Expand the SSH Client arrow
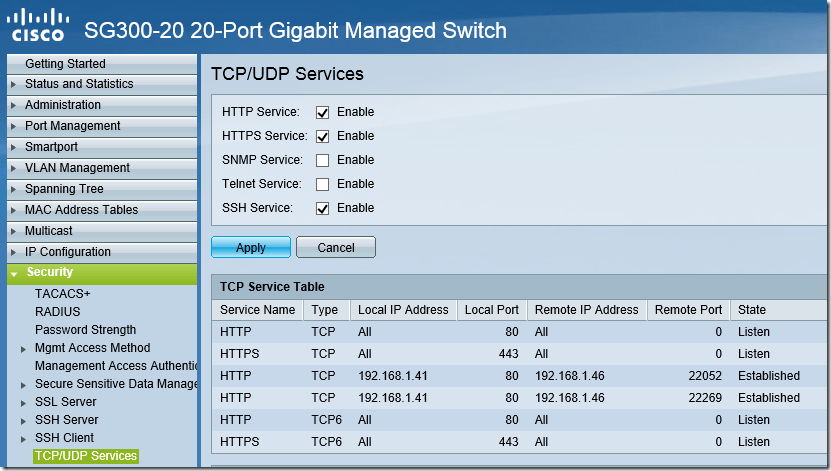Screen dimensions: 831x471 coord(23,439)
